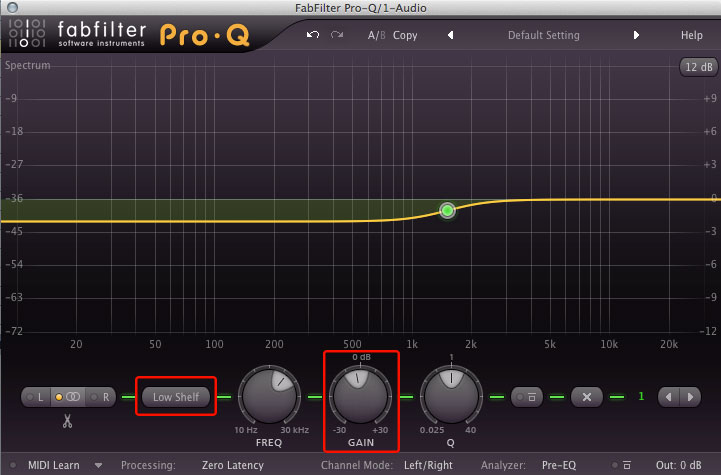Click the Undo arrow icon

pyautogui.click(x=313, y=35)
